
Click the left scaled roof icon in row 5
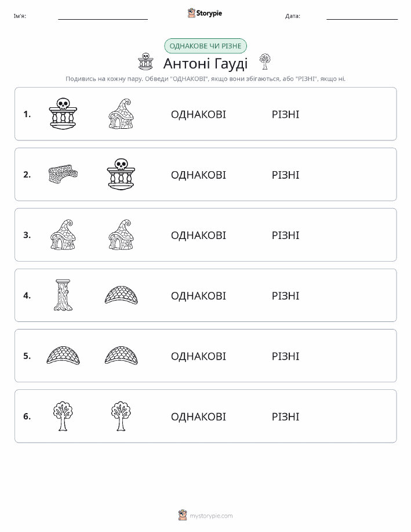(x=63, y=356)
